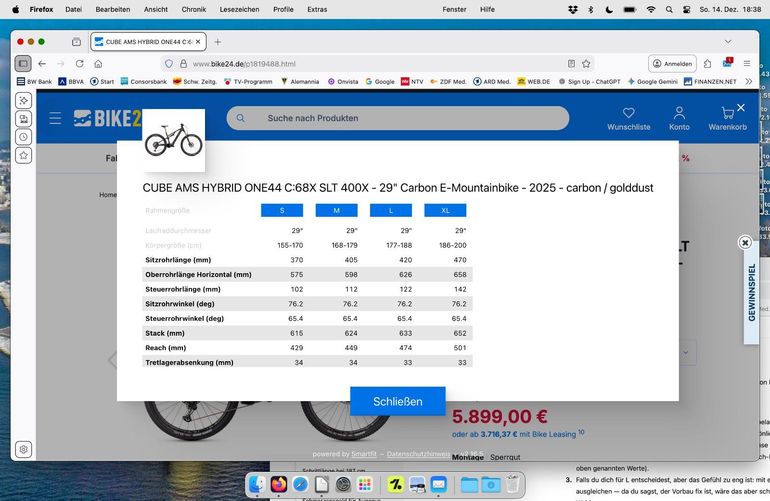Open the Google Gemini bookmark
The height and width of the screenshot is (501, 770).
[x=653, y=82]
